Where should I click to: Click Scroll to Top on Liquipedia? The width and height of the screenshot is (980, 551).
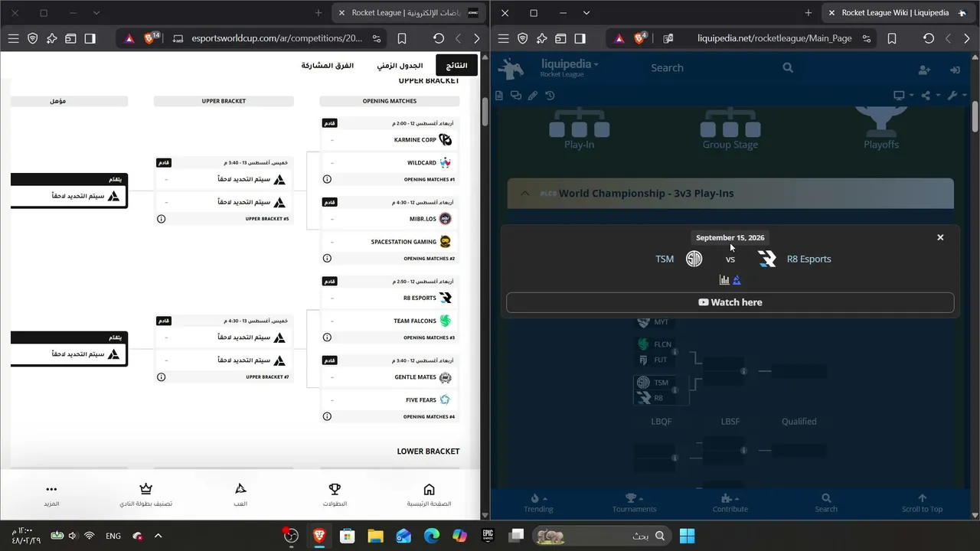922,503
